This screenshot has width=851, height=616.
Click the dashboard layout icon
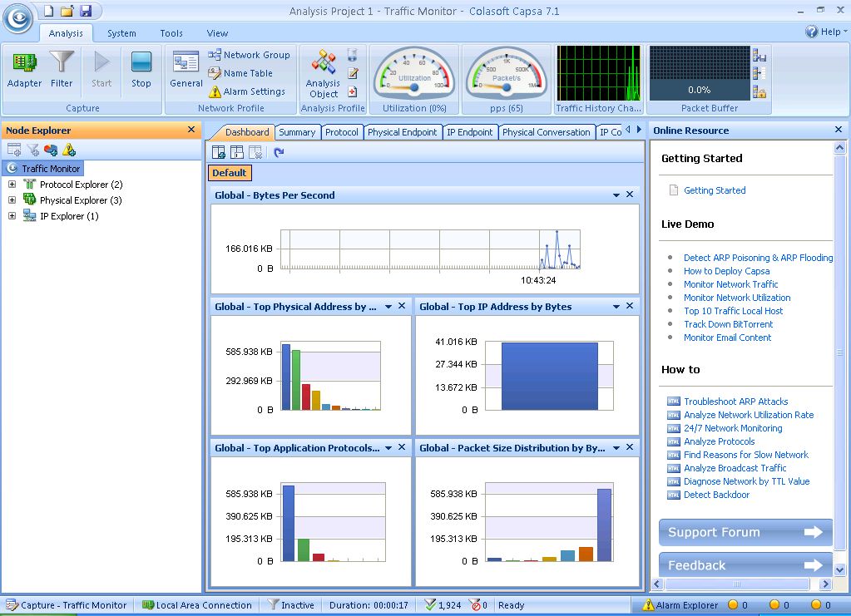click(237, 152)
